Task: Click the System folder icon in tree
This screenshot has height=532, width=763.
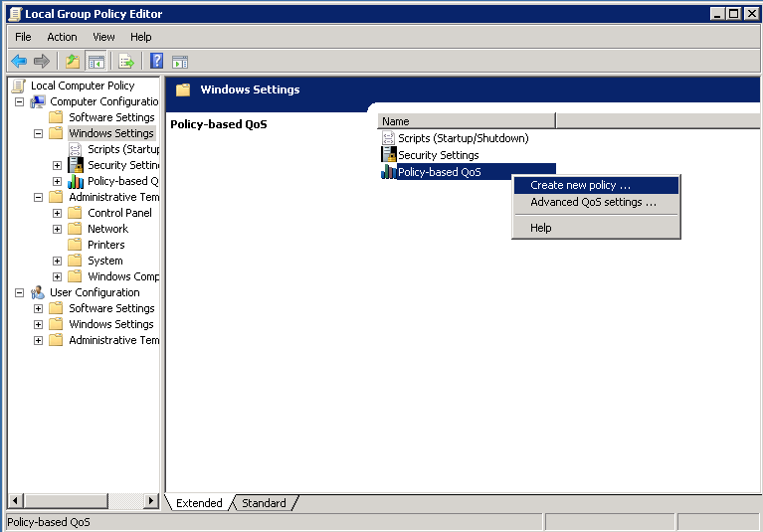Action: click(x=75, y=261)
